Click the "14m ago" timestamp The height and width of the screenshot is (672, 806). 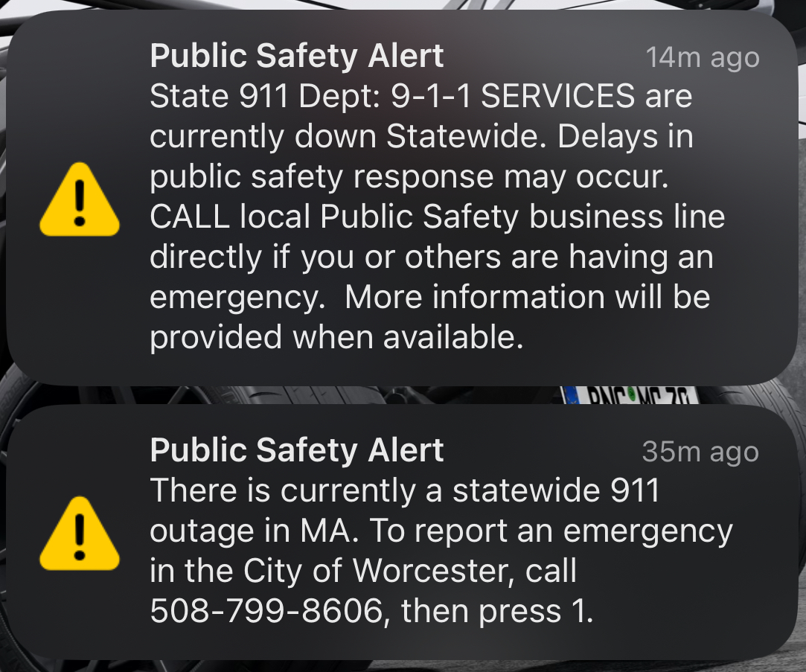tap(703, 58)
